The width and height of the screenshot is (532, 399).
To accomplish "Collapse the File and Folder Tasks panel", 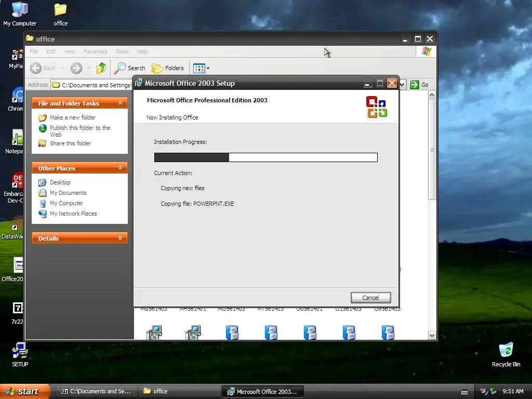I will [120, 103].
